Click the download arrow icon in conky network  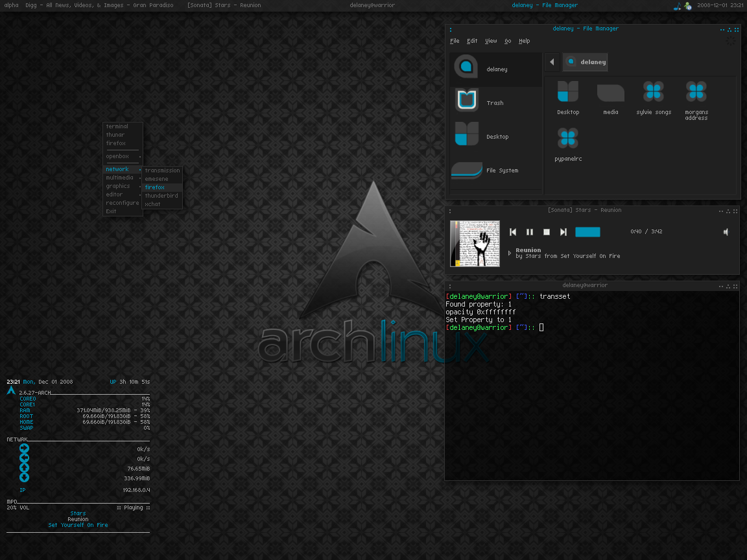(24, 477)
